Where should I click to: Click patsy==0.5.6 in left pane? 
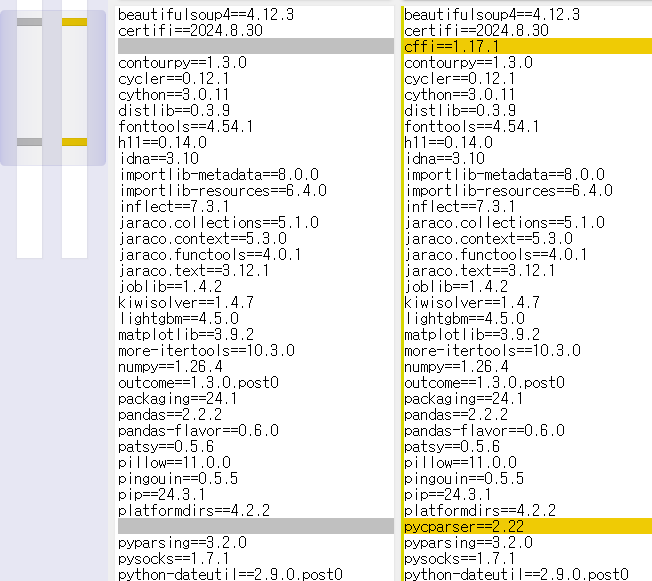click(166, 446)
